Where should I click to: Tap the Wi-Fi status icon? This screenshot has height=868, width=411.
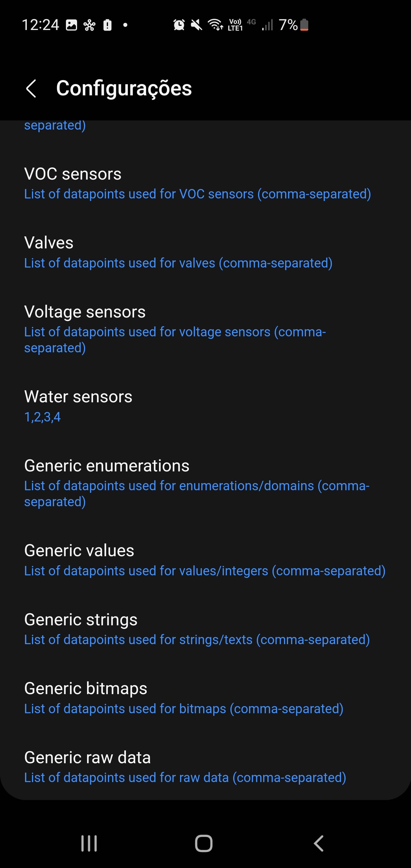click(x=215, y=25)
